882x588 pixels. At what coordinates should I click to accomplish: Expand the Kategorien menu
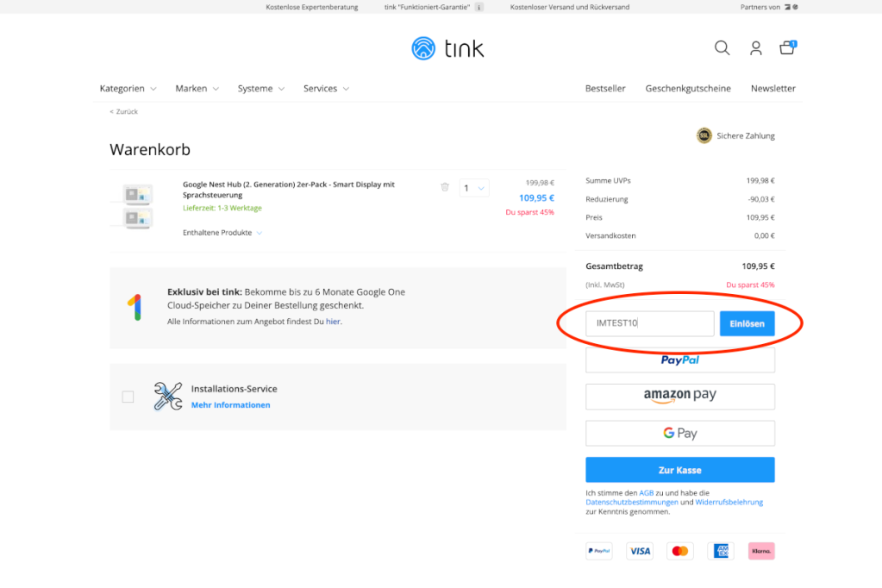[x=128, y=88]
